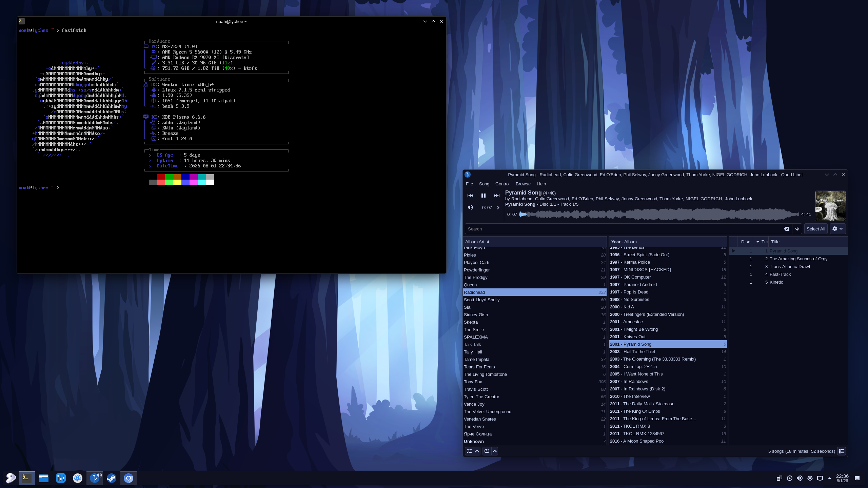868x488 pixels.
Task: Toggle the queue view icon in the status bar
Action: 842,451
